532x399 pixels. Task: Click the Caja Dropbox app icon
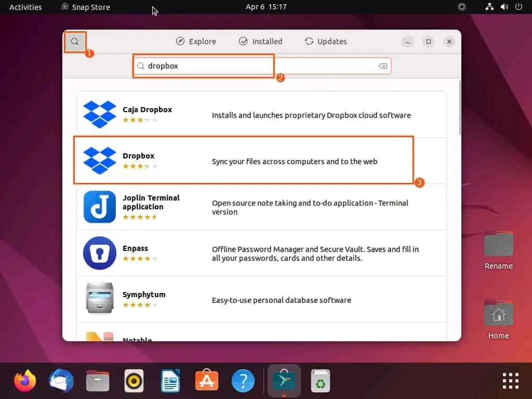(99, 114)
